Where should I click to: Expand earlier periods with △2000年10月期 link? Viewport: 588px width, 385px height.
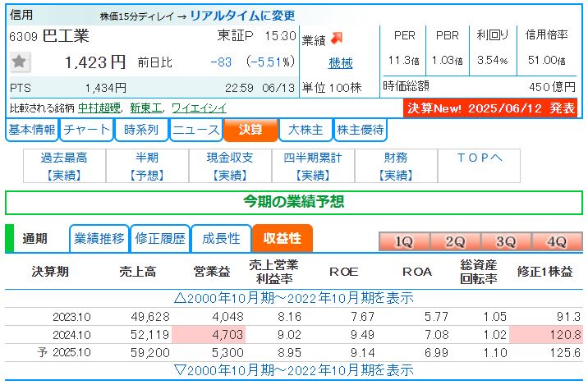[294, 299]
